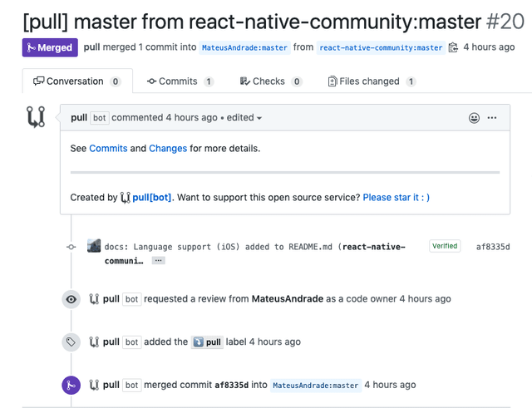This screenshot has width=532, height=408.
Task: Click the #20 pull request number
Action: click(x=505, y=22)
